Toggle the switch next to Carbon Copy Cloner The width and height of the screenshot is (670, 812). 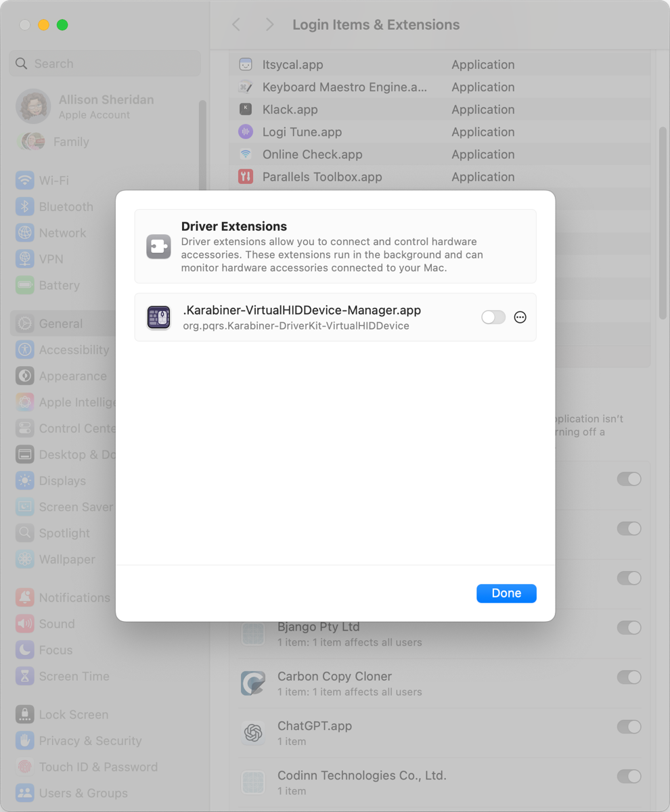point(629,677)
